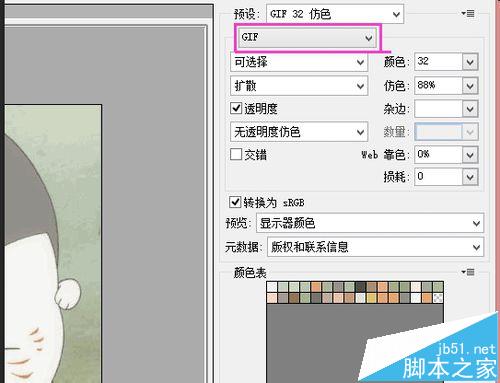This screenshot has height=383, width=500.
Task: Click the 损耗 field showing 0
Action: [438, 177]
